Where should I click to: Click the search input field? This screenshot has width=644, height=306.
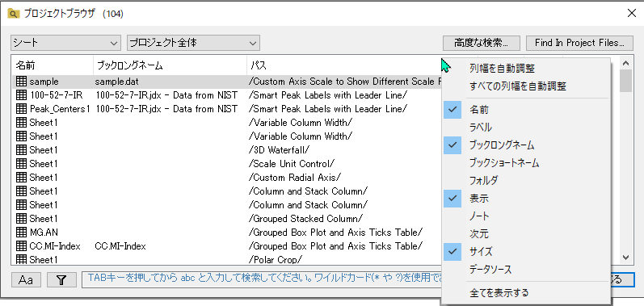[262, 279]
